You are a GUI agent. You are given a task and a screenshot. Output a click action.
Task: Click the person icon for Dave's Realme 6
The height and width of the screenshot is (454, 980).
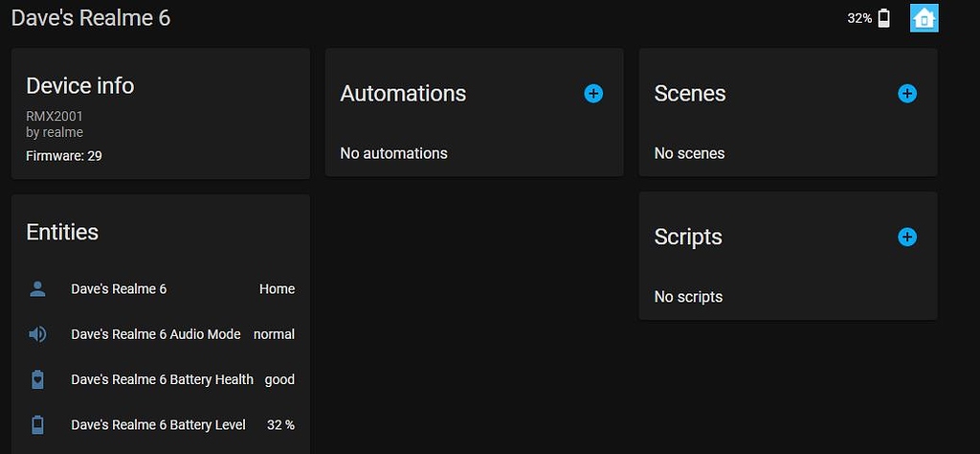point(37,289)
